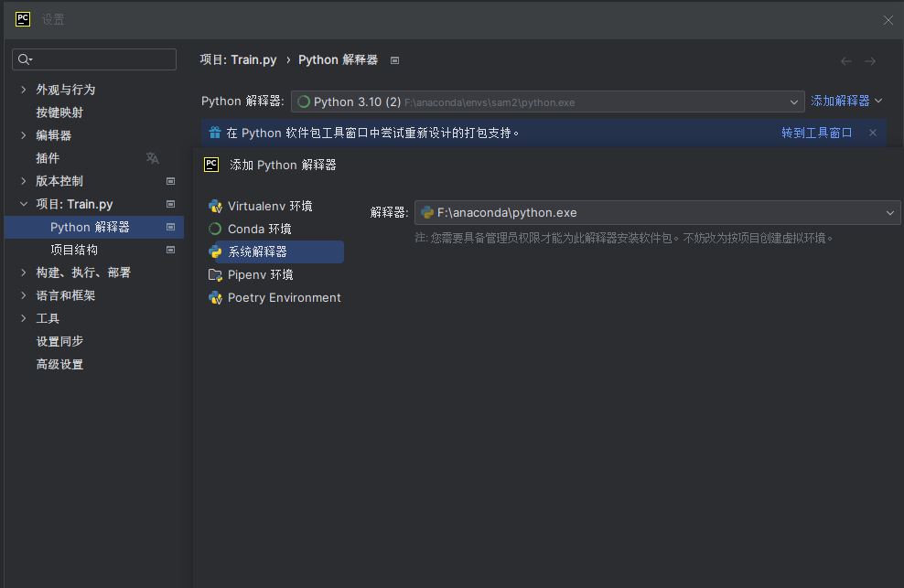The height and width of the screenshot is (588, 904).
Task: Click the project-level icon beside 项目结构
Action: tap(171, 250)
